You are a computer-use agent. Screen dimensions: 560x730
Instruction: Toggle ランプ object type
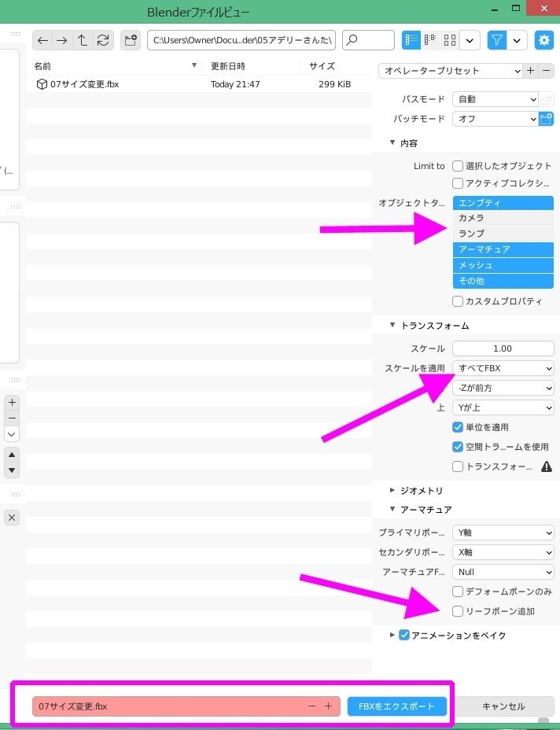(503, 234)
